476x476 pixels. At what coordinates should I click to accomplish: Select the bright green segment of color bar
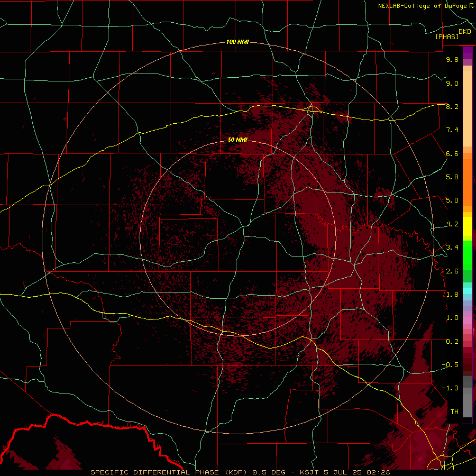click(467, 255)
